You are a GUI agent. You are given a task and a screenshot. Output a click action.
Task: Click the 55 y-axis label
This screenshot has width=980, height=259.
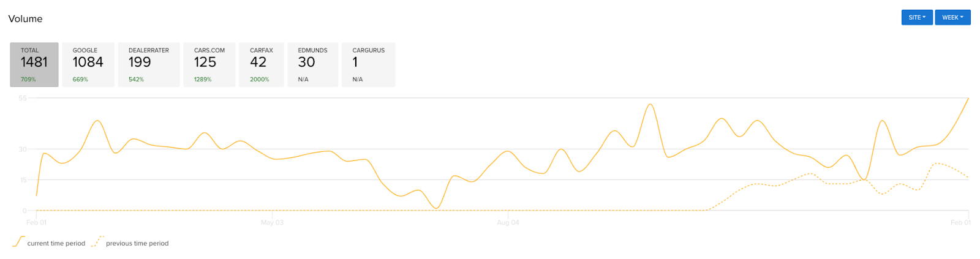pos(23,98)
